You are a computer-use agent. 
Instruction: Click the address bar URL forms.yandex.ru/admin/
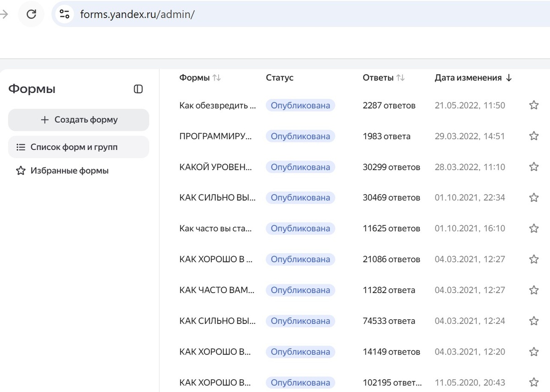(x=137, y=14)
